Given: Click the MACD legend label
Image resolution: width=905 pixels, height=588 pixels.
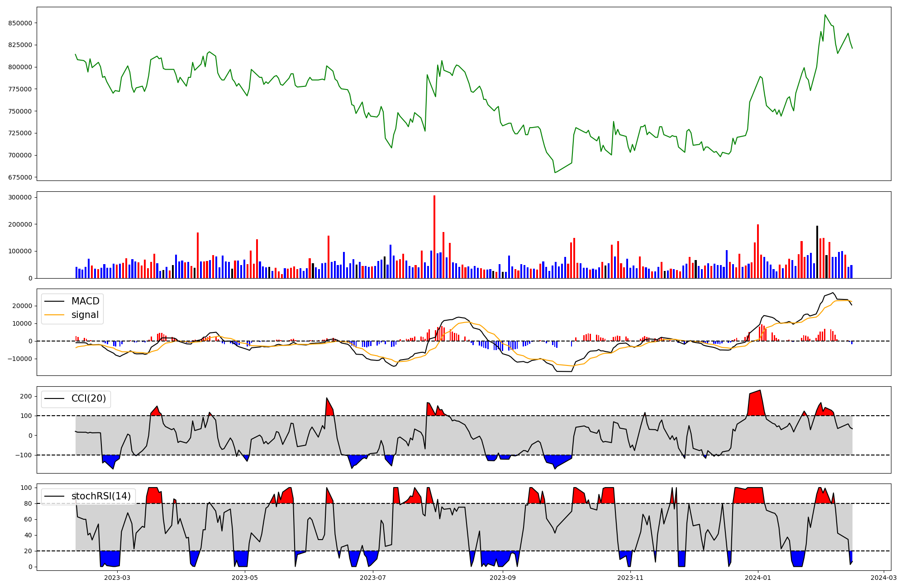Looking at the screenshot, I should pos(85,301).
